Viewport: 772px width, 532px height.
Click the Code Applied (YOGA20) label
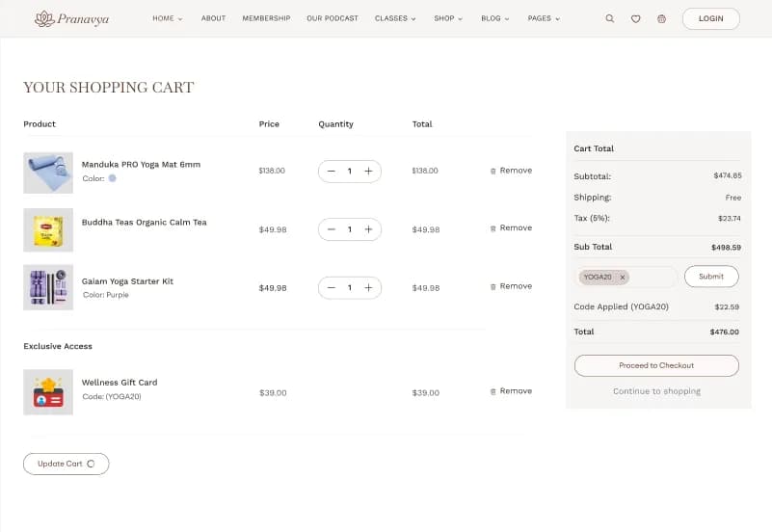pyautogui.click(x=621, y=306)
